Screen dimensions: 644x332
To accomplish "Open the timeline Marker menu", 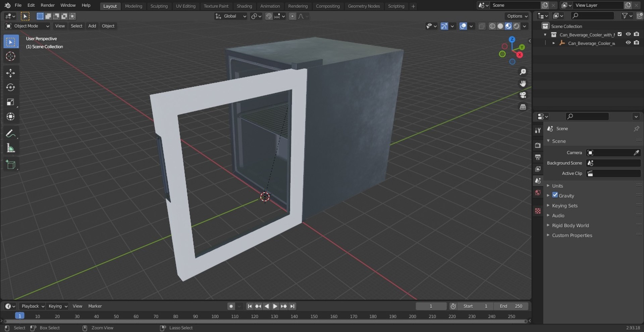I will click(x=95, y=306).
